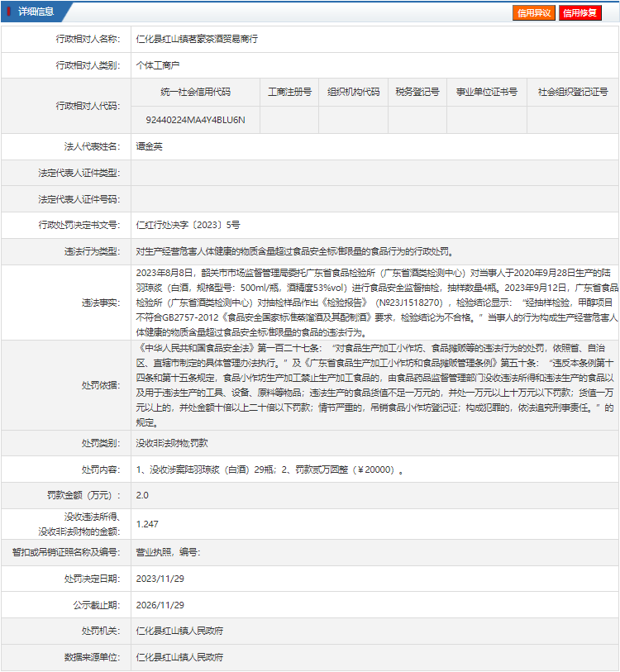Click the 违法事实 label
620x672 pixels.
point(101,303)
